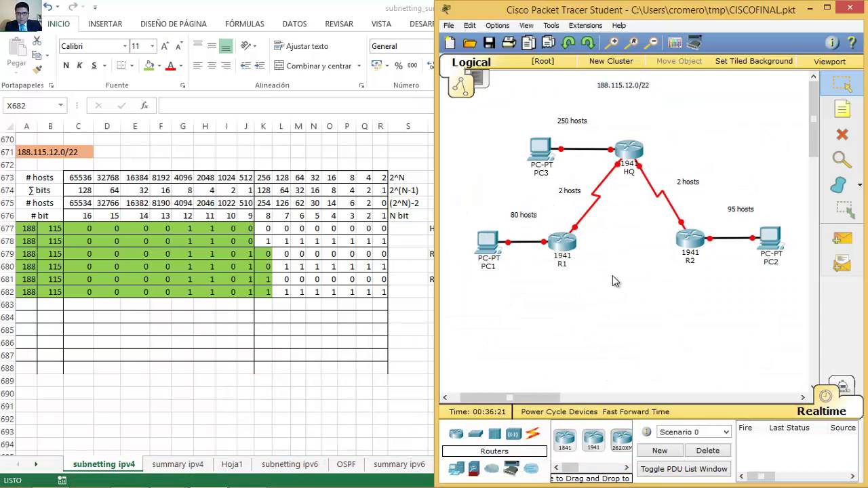The width and height of the screenshot is (868, 488).
Task: Click the Zoom In magnifier icon
Action: [612, 43]
